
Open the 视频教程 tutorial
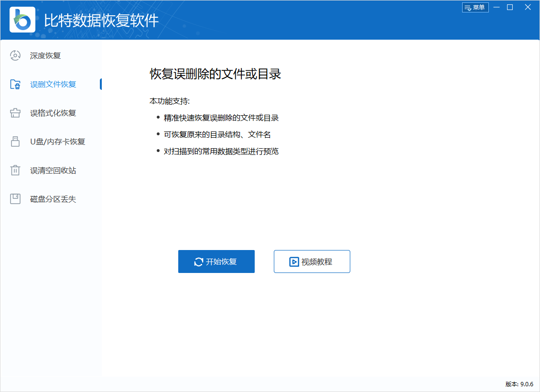(312, 261)
